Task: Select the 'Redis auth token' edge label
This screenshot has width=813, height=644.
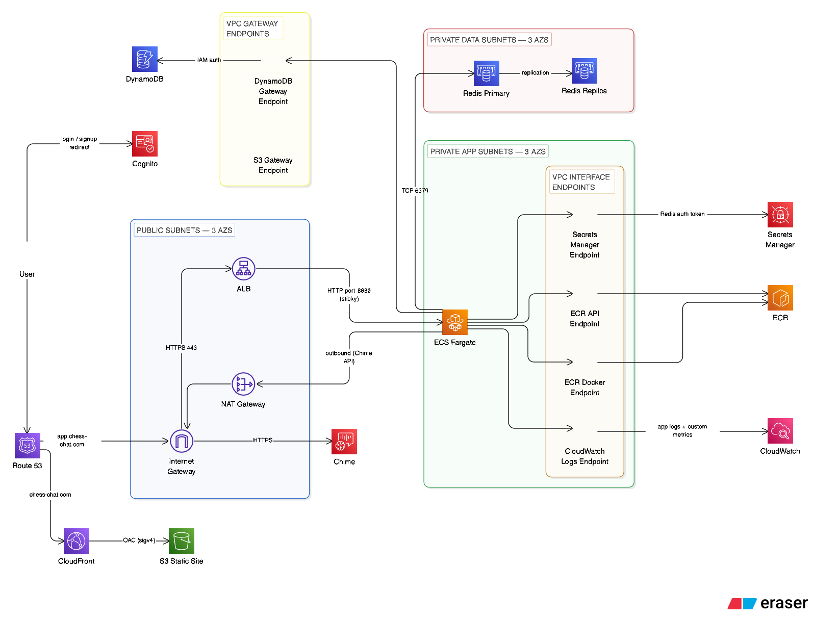Action: pos(682,214)
